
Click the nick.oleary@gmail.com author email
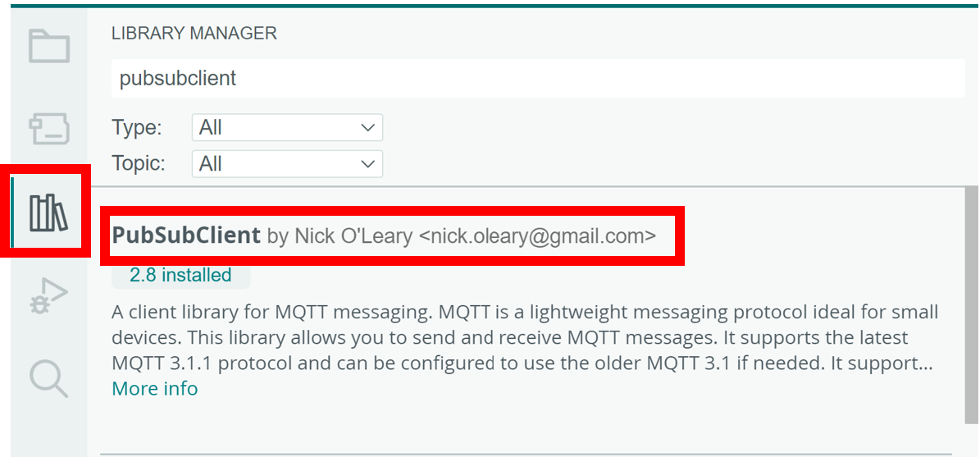[x=537, y=236]
